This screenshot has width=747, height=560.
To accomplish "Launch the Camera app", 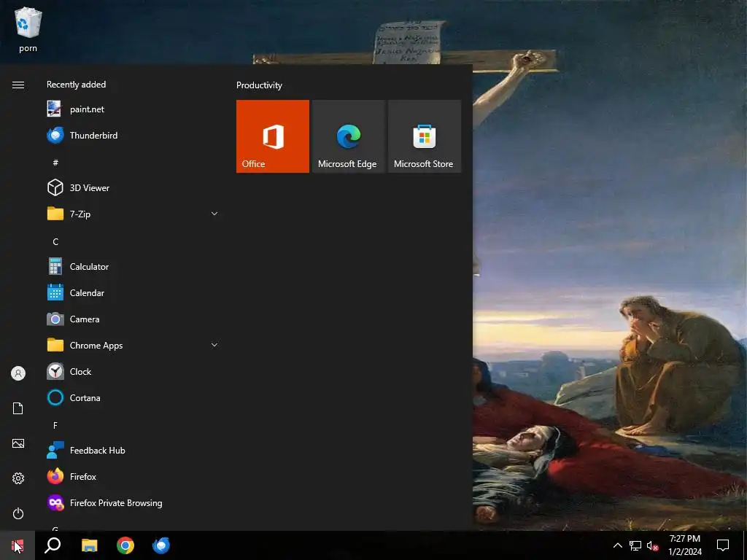I will click(133, 319).
